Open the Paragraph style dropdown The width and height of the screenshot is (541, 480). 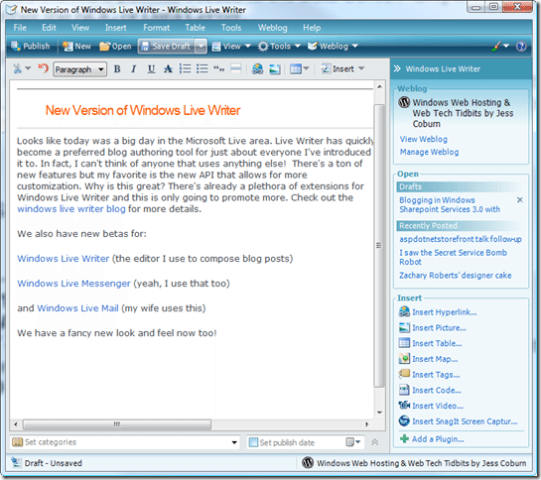(80, 69)
